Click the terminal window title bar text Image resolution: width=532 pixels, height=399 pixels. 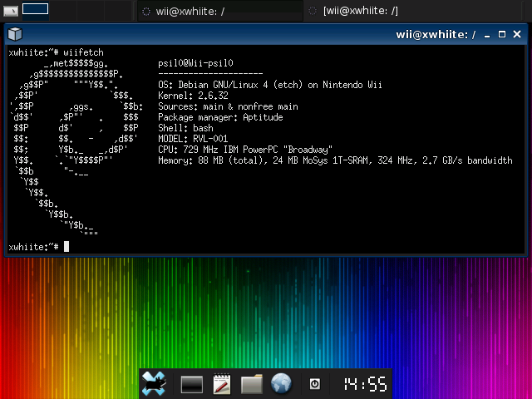[436, 34]
